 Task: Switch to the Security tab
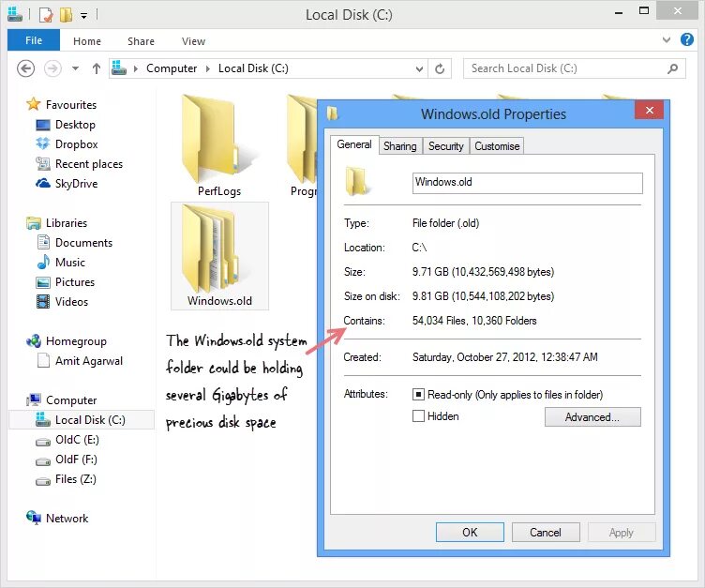pyautogui.click(x=445, y=146)
